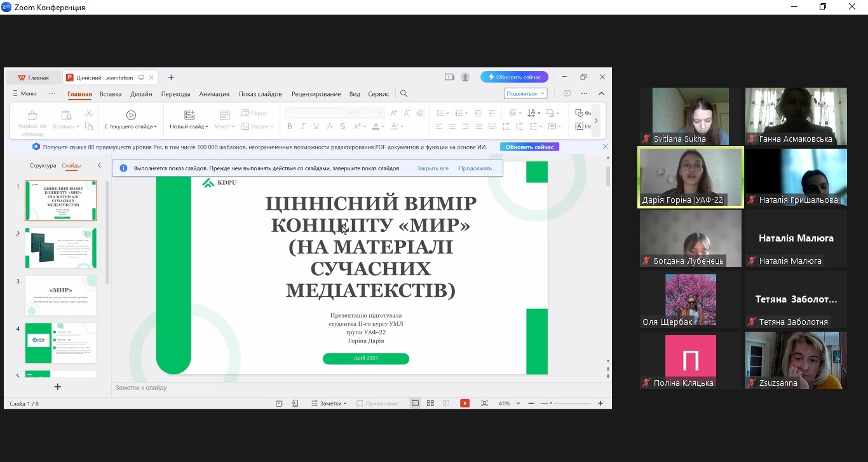Click increase indent icon

[492, 113]
